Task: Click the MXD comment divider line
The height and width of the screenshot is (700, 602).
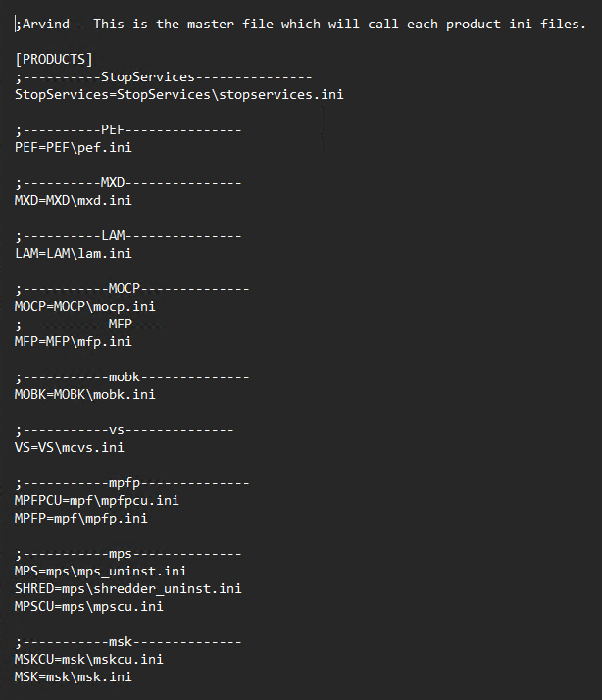Action: [127, 182]
